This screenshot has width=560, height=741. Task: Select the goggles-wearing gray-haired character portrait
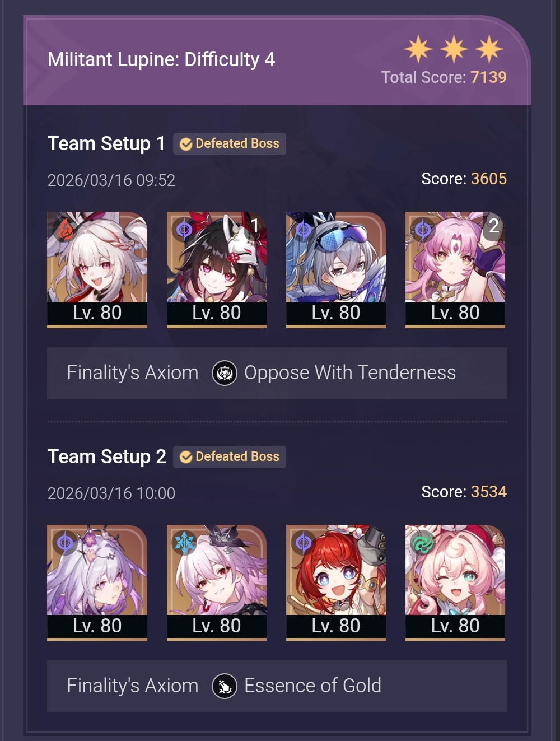coord(336,269)
